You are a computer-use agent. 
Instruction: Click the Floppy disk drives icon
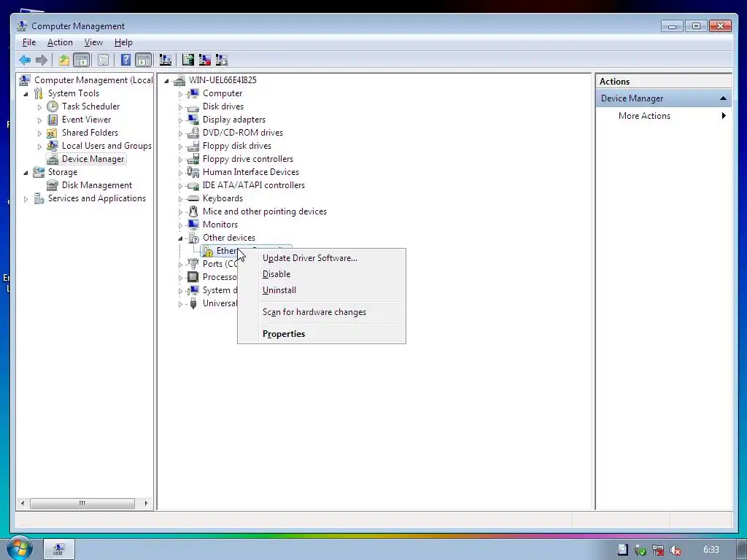point(193,146)
